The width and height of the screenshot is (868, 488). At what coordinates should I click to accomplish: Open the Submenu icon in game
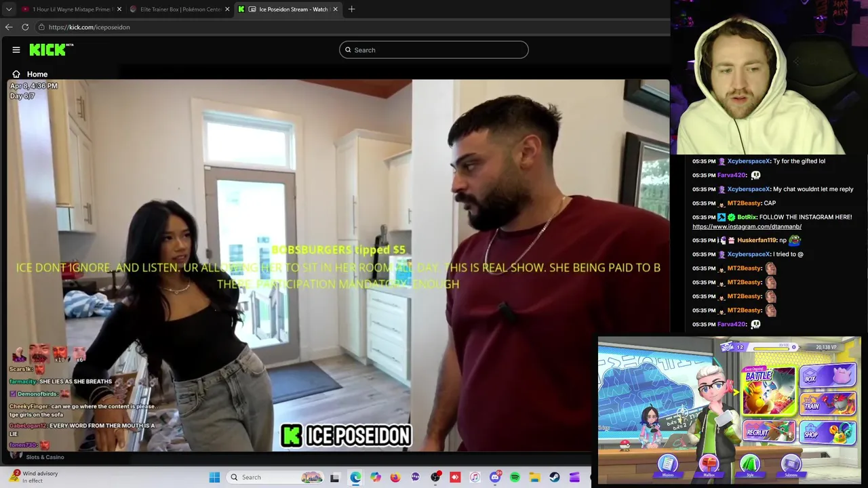click(791, 465)
